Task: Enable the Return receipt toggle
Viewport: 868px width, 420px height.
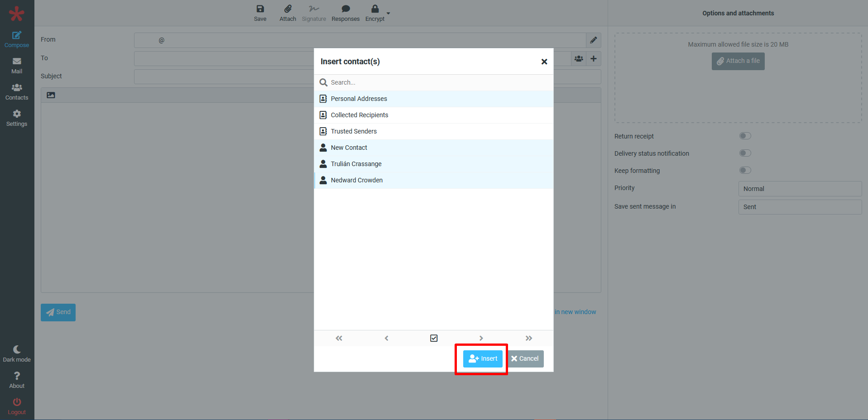Action: (x=745, y=136)
